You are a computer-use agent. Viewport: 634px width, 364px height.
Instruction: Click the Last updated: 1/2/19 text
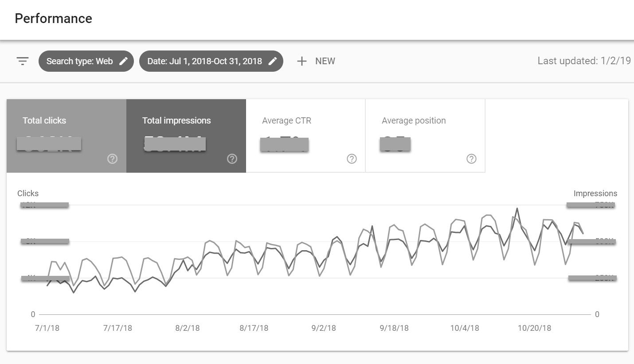pyautogui.click(x=584, y=61)
